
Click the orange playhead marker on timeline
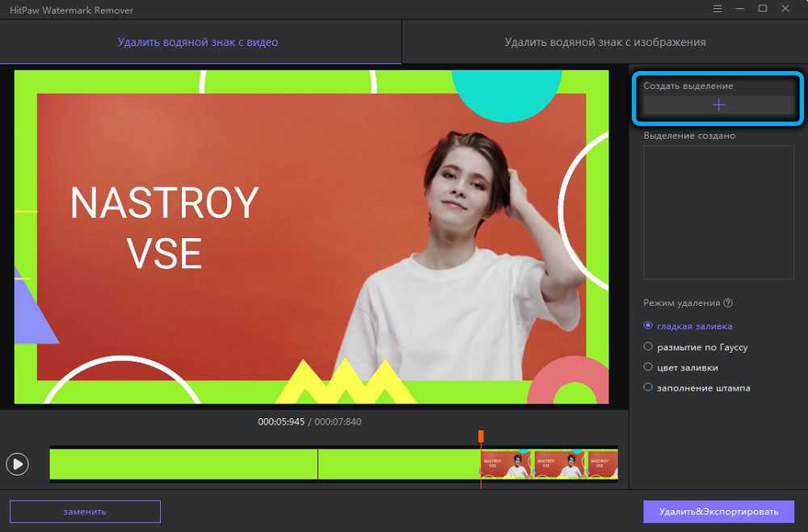(481, 436)
